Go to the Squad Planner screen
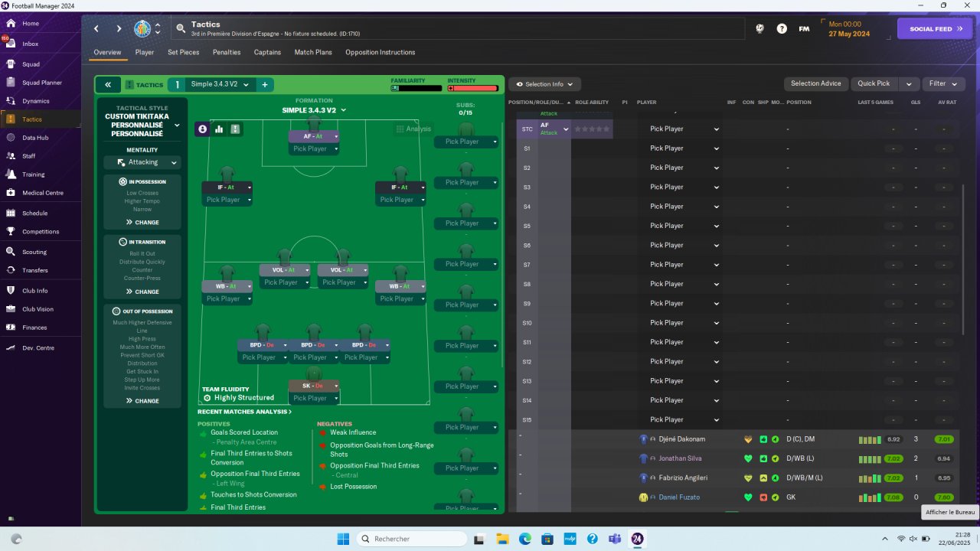The width and height of the screenshot is (980, 551). coord(41,83)
